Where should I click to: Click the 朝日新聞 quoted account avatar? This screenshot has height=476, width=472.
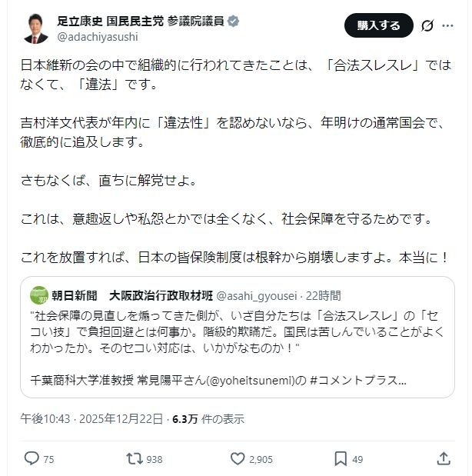pos(39,295)
